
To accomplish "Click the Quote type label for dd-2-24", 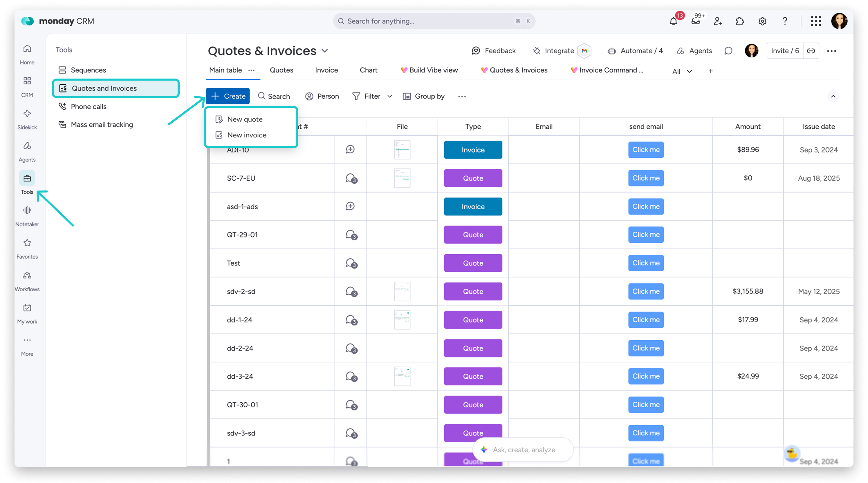I will point(473,348).
